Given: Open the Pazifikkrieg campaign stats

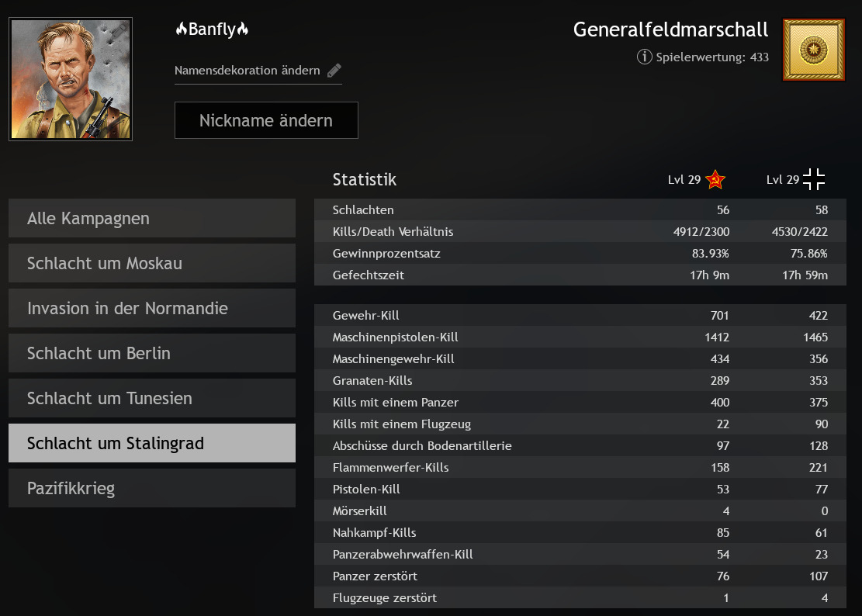Looking at the screenshot, I should coord(152,488).
